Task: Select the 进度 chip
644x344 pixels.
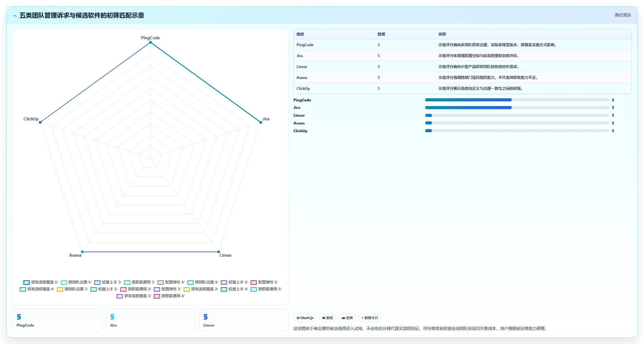Action: coord(347,318)
